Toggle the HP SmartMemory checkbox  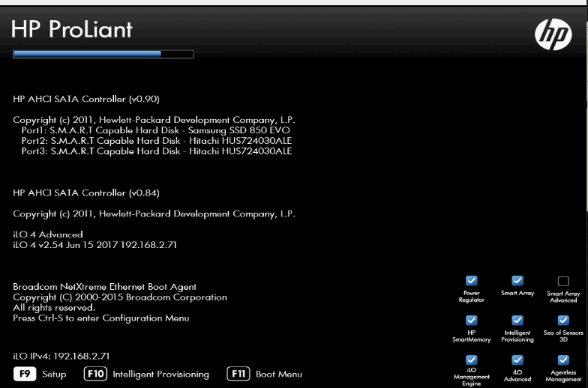tap(472, 320)
